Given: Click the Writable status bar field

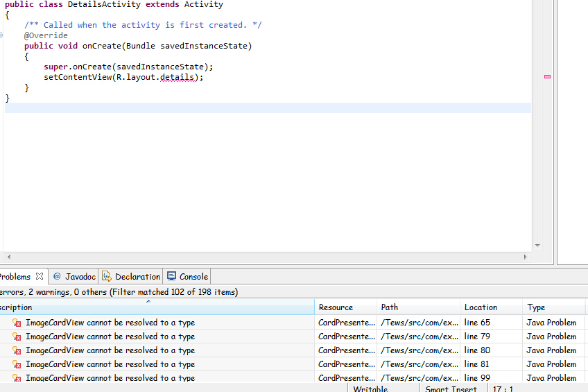Looking at the screenshot, I should click(x=370, y=389).
